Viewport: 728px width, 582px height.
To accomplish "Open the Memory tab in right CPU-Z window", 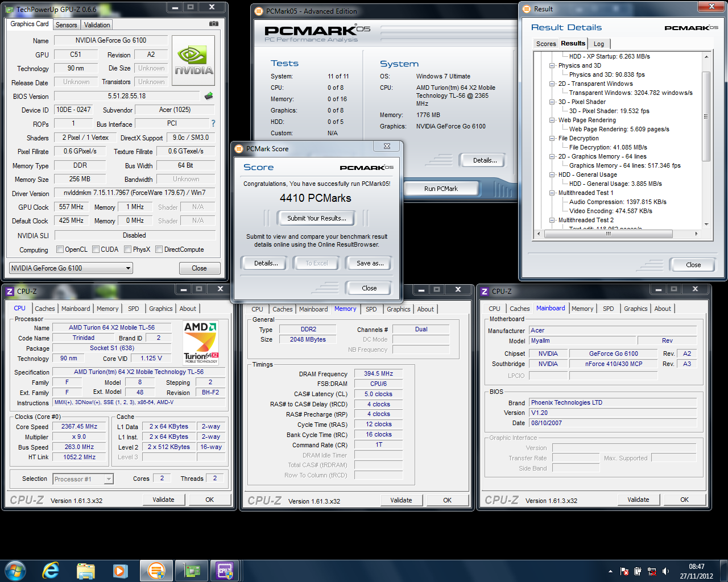I will (582, 309).
